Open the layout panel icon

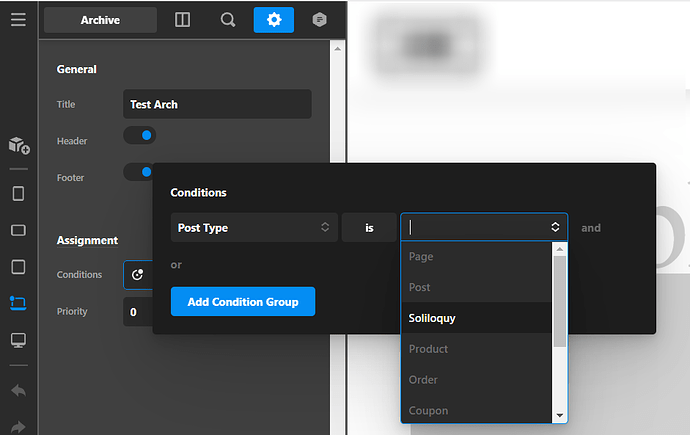point(182,20)
